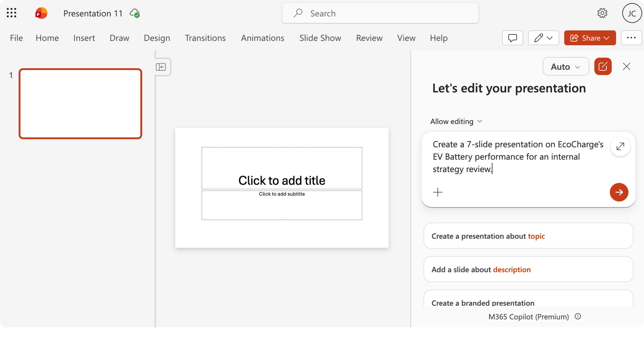
Task: Switch to the Insert tab
Action: tap(84, 38)
